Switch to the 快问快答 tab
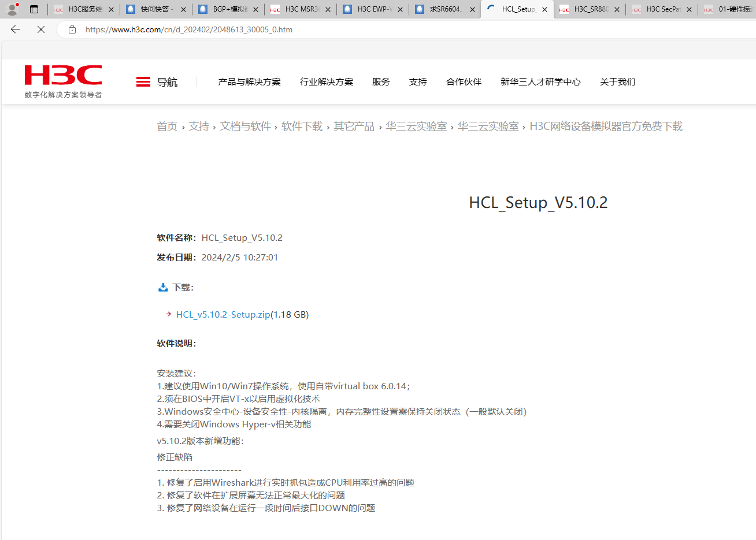 [156, 9]
